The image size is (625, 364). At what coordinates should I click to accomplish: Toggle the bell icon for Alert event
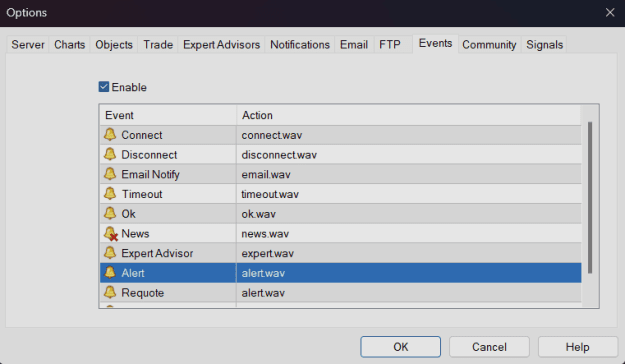pos(110,273)
